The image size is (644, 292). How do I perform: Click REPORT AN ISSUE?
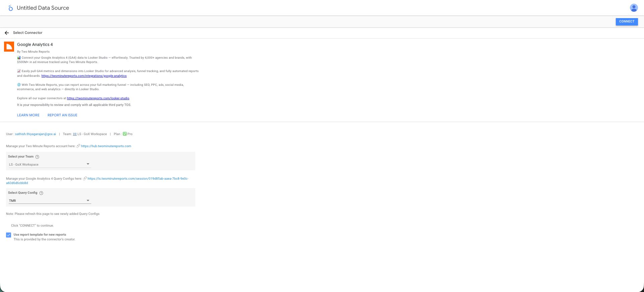tap(62, 115)
